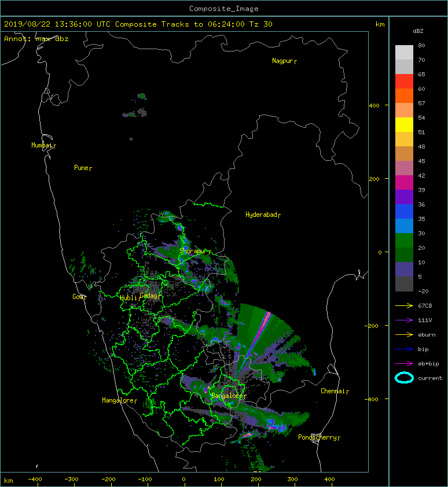
Task: Click the current legend label
Action: pyautogui.click(x=430, y=378)
